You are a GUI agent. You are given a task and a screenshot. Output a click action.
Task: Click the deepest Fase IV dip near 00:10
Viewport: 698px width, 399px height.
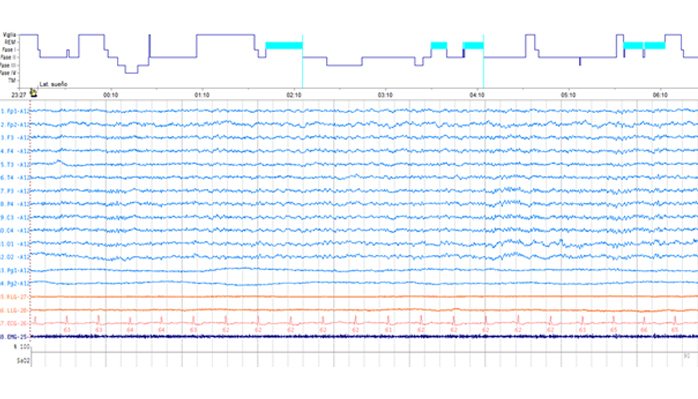(x=131, y=73)
